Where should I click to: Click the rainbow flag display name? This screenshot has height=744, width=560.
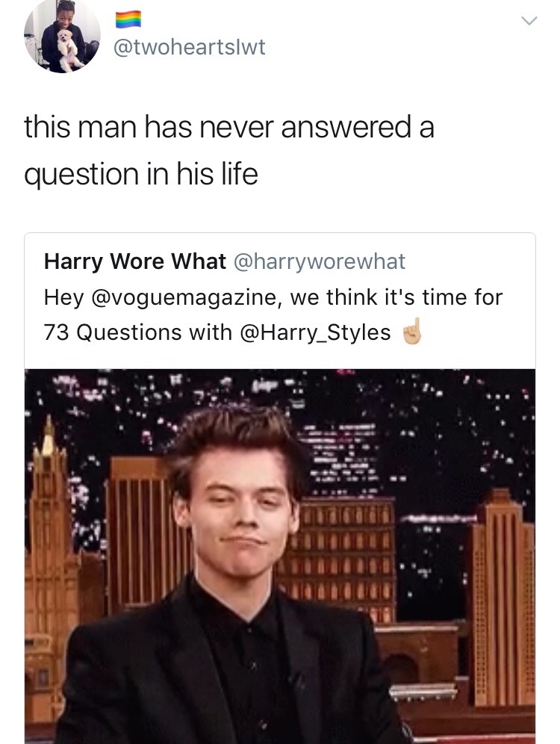click(128, 19)
